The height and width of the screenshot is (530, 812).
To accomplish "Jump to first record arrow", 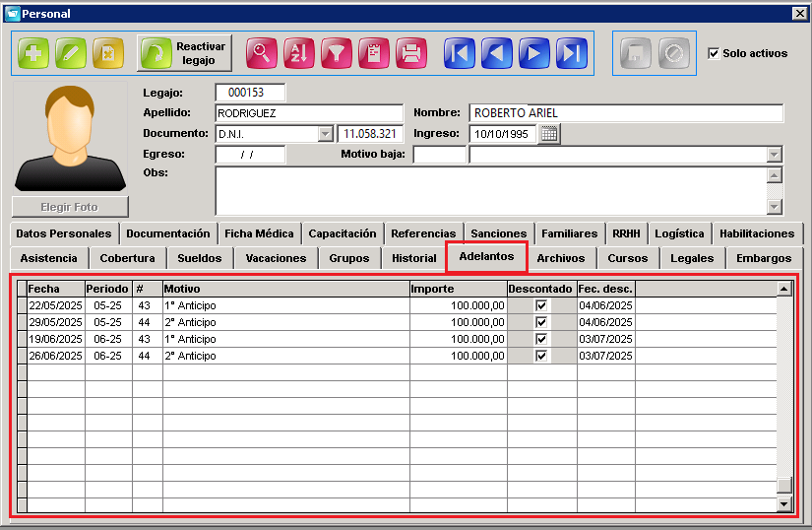I will [x=459, y=53].
